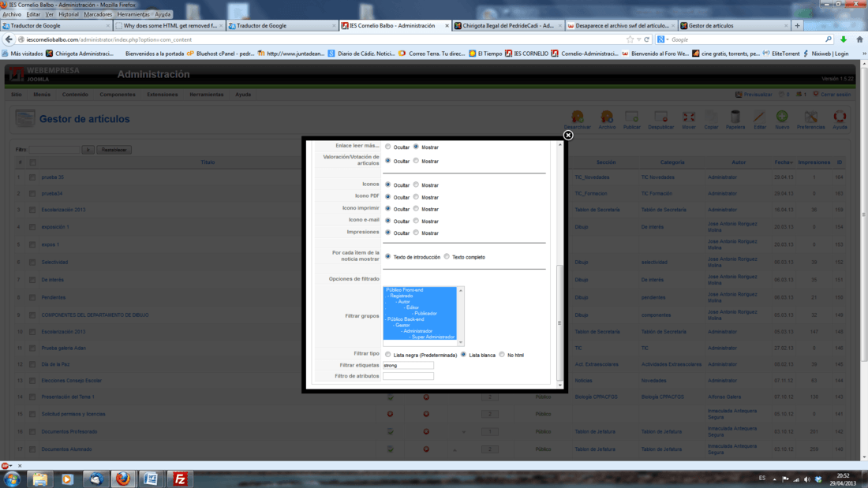868x488 pixels.
Task: Click down arrow of Filtrar grupos list
Action: pos(460,342)
